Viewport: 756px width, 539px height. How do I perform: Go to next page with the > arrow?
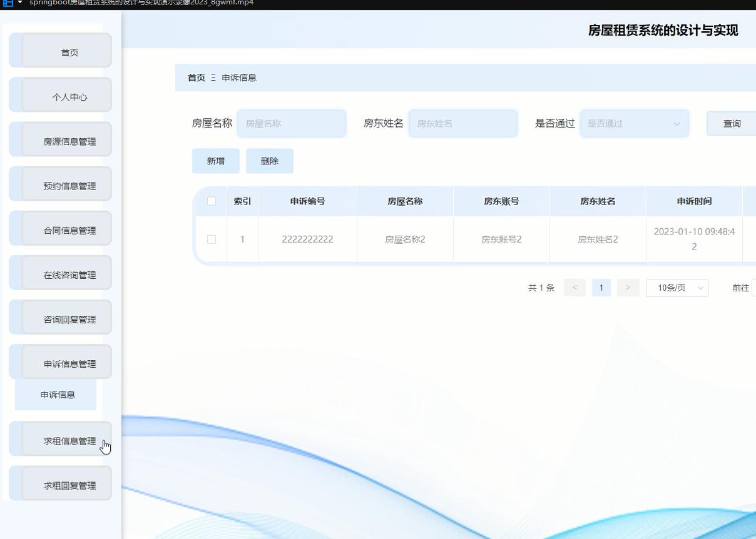pos(628,288)
